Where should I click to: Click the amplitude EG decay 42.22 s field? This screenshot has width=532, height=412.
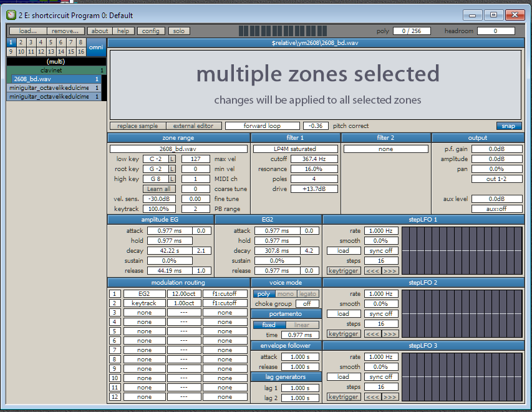[170, 251]
